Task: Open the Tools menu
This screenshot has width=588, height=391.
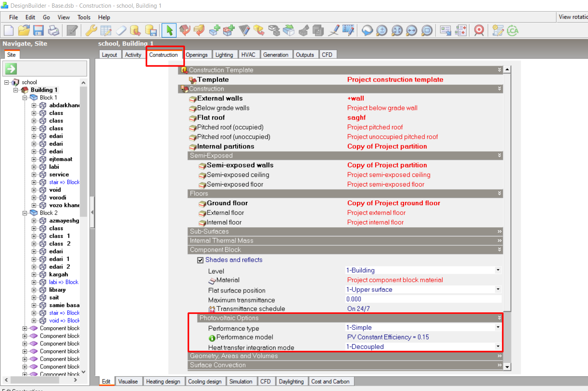Action: pyautogui.click(x=84, y=17)
